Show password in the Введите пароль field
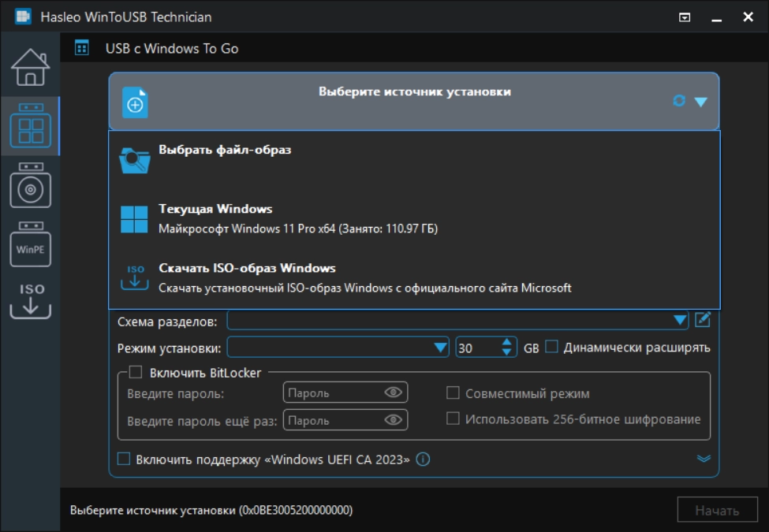 click(394, 392)
